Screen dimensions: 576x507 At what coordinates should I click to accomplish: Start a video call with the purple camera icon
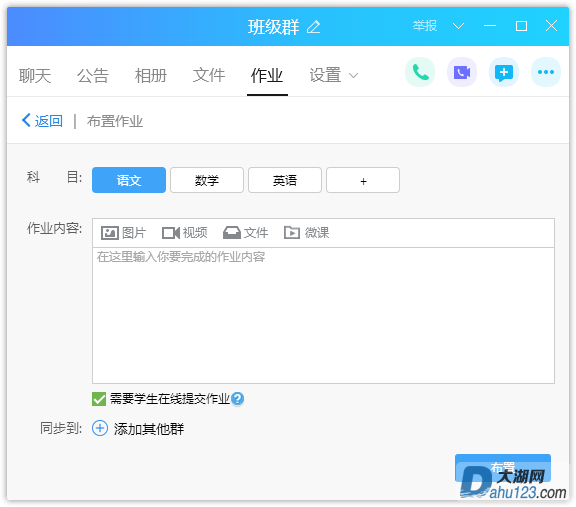[x=462, y=72]
